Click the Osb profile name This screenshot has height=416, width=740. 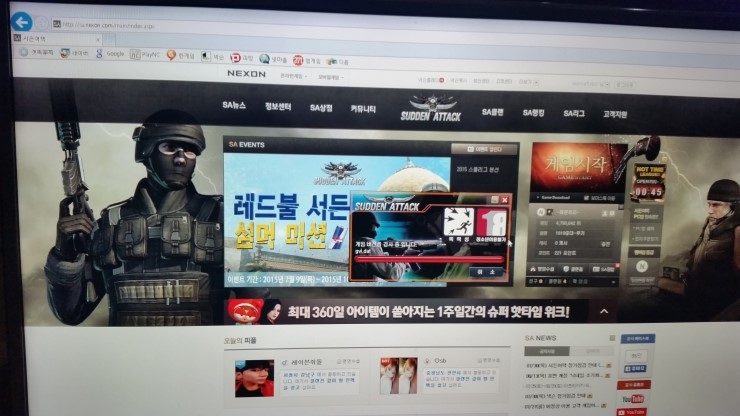(440, 360)
